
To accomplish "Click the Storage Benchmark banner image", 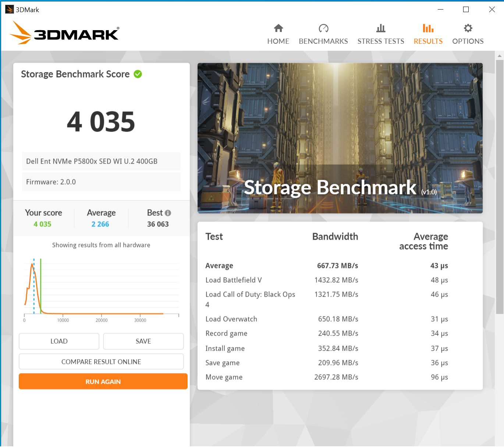I will coord(340,138).
